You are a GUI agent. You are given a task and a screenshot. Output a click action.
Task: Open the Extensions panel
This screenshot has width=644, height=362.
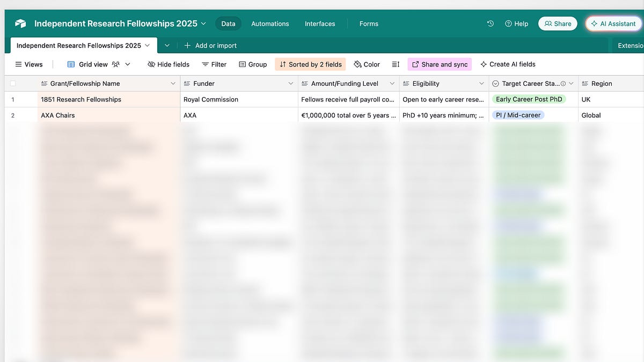(x=630, y=46)
